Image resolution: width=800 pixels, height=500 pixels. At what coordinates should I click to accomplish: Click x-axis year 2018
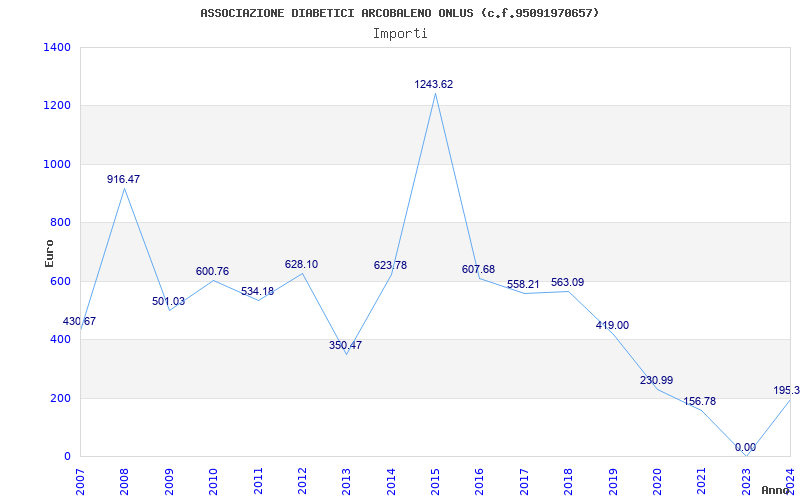click(568, 482)
